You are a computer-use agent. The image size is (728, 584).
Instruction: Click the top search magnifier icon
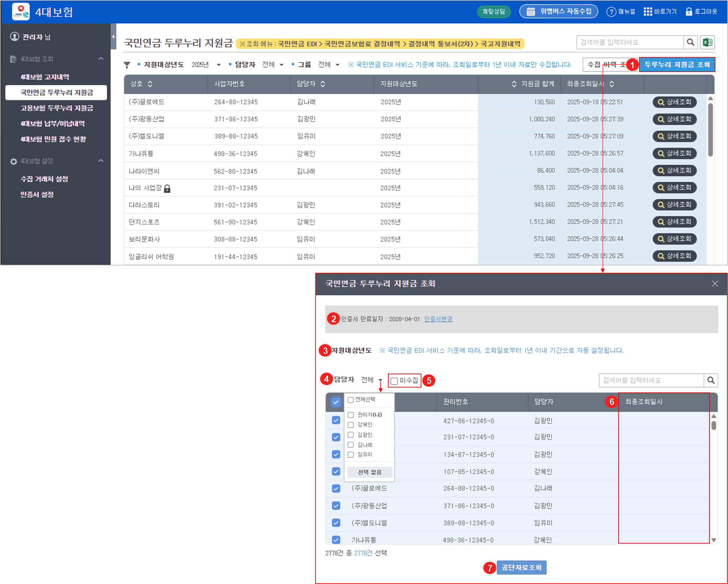pos(691,42)
